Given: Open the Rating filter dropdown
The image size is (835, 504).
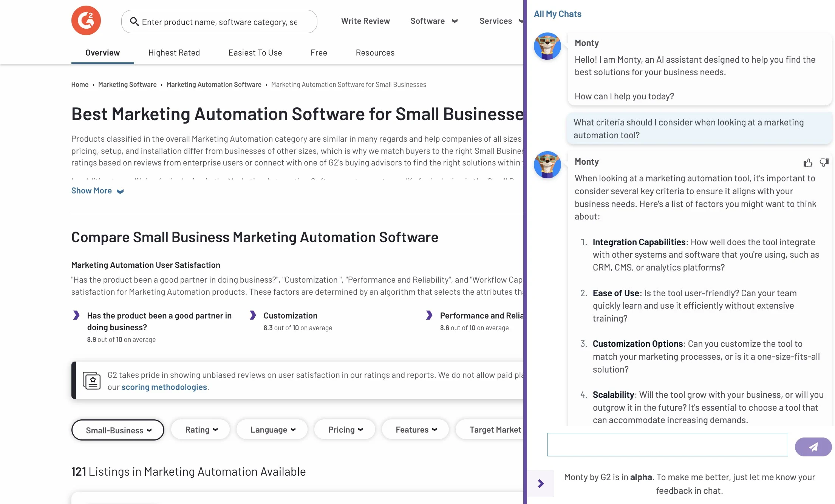Looking at the screenshot, I should tap(201, 430).
